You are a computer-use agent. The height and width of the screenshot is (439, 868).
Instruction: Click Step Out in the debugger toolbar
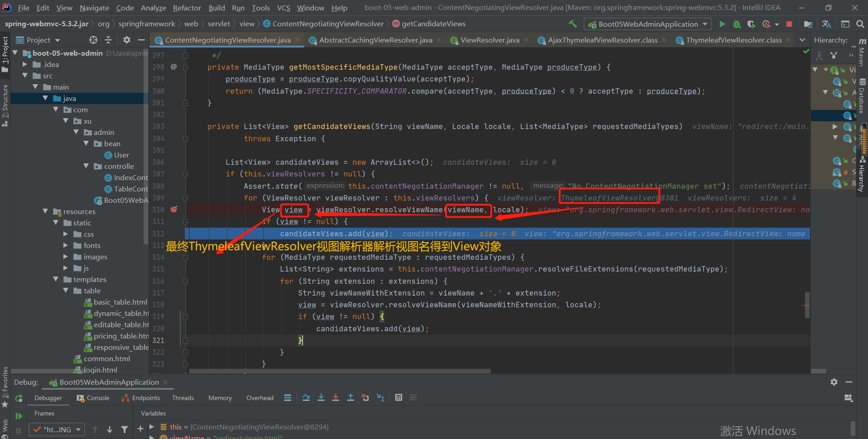click(x=351, y=397)
